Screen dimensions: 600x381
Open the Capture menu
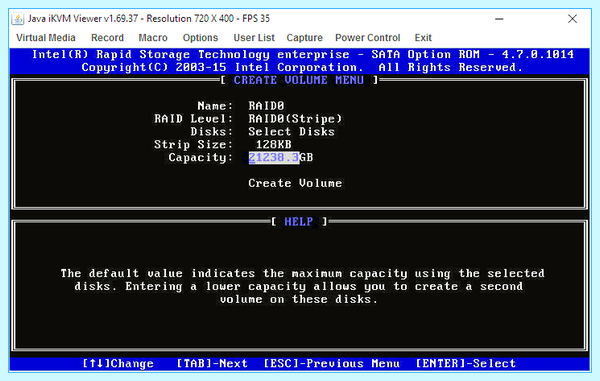point(304,38)
